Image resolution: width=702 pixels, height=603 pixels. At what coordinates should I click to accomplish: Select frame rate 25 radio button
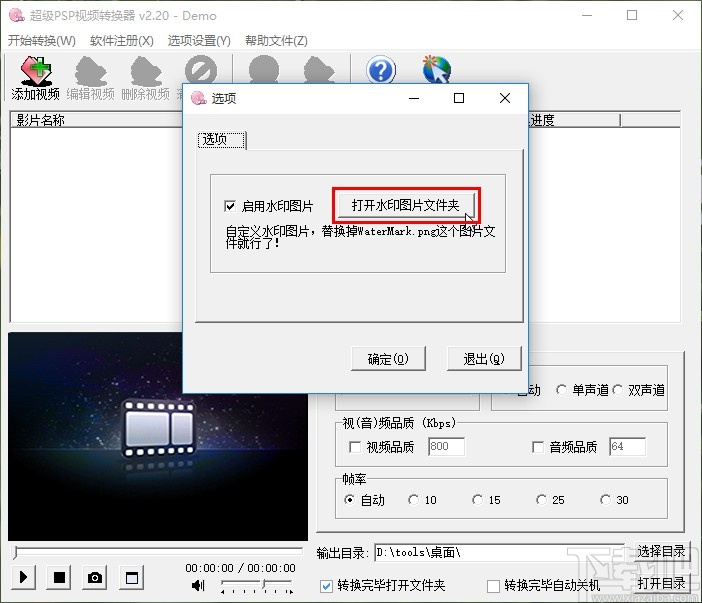541,500
